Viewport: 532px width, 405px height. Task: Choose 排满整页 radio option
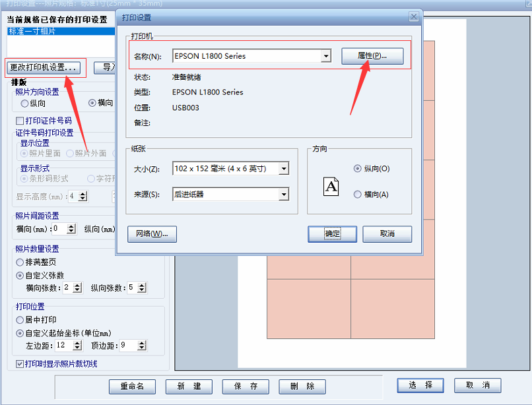[x=20, y=262]
